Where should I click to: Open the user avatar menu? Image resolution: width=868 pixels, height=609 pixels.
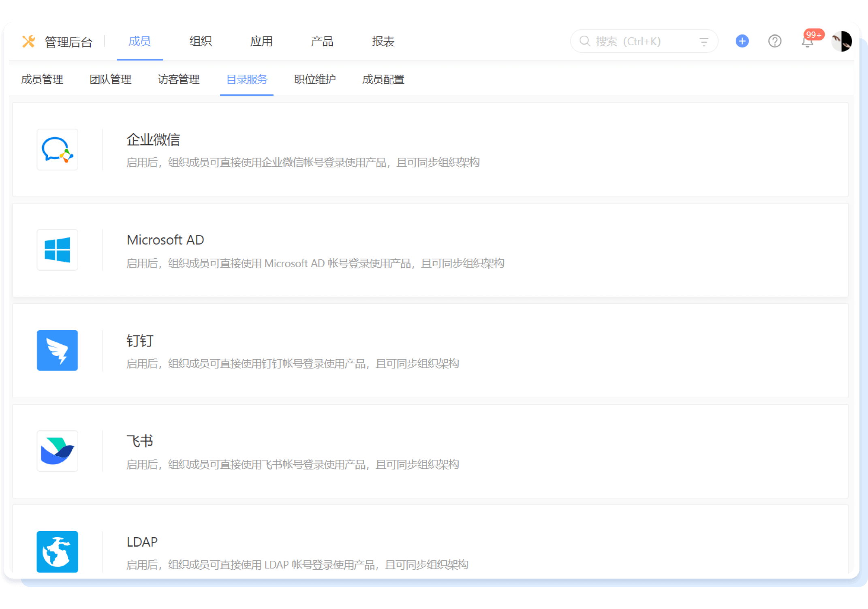(842, 41)
